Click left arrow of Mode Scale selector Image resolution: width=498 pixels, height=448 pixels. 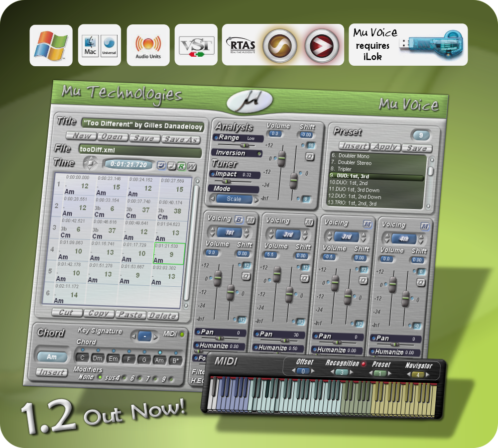[213, 199]
